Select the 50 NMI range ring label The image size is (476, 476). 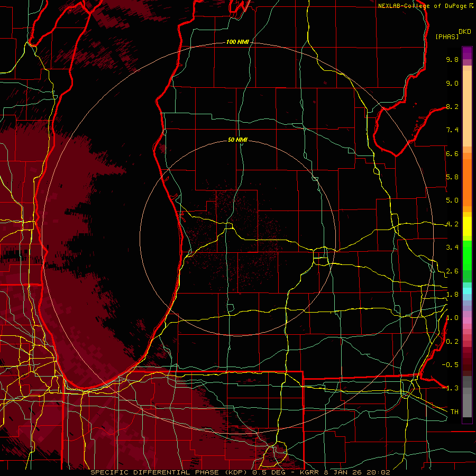pyautogui.click(x=237, y=140)
